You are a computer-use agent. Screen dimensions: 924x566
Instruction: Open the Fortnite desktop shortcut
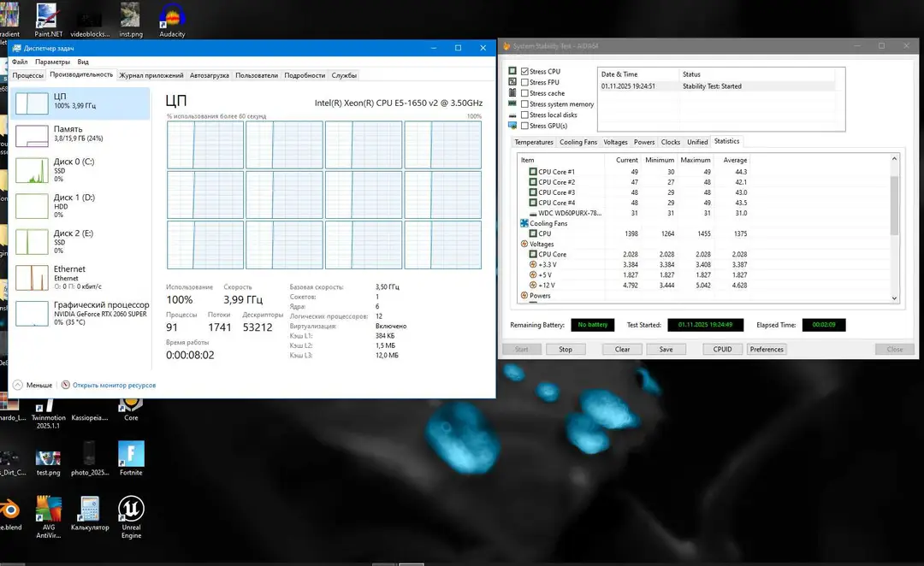(x=131, y=458)
